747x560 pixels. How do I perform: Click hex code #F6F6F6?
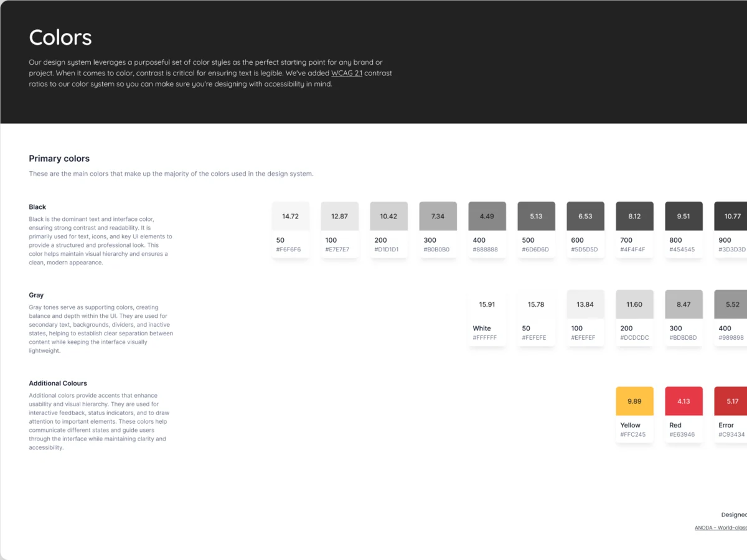pyautogui.click(x=289, y=250)
